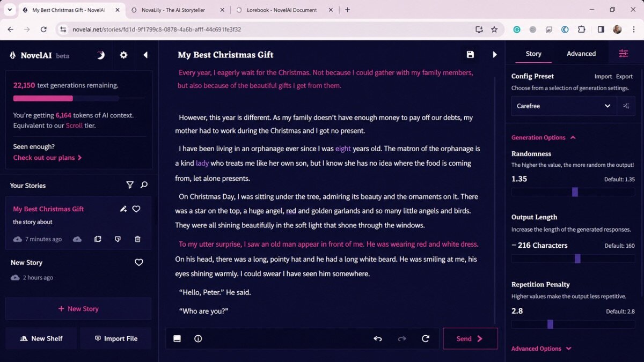Viewport: 644px width, 362px height.
Task: Create a New Story
Action: pos(78,309)
